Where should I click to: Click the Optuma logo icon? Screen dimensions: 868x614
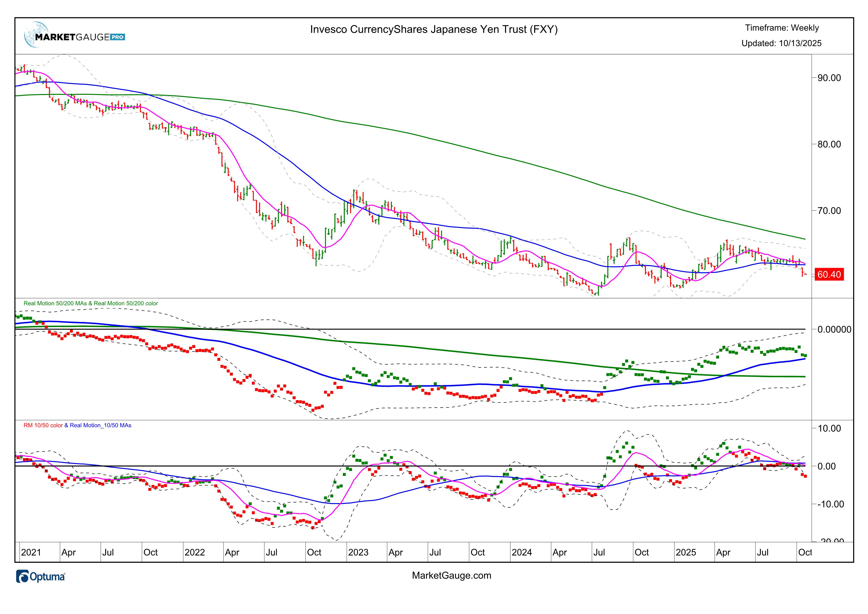click(x=23, y=577)
